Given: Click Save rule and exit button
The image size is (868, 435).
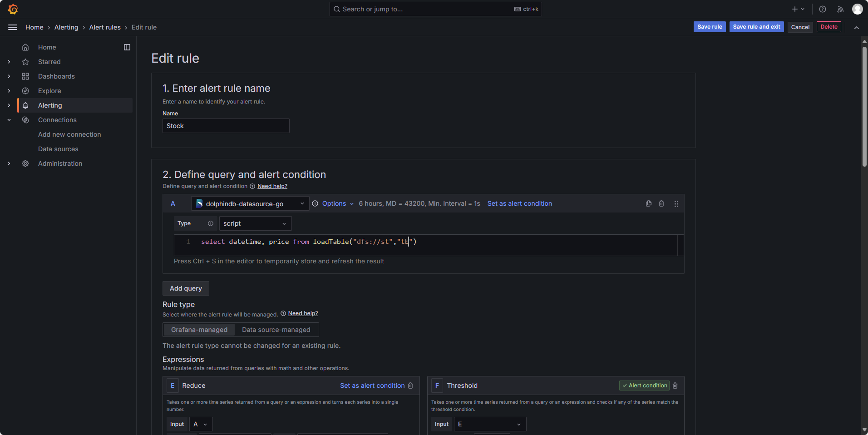Looking at the screenshot, I should tap(756, 27).
